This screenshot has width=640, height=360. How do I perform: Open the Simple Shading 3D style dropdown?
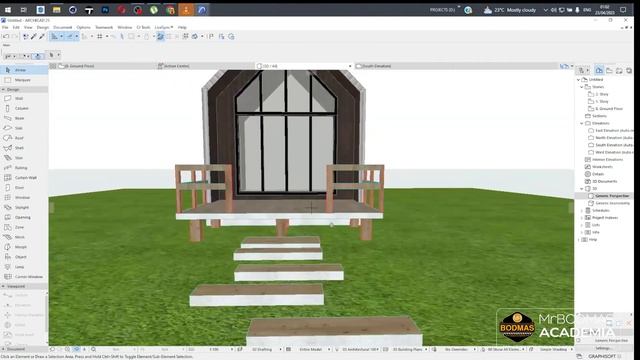click(553, 349)
